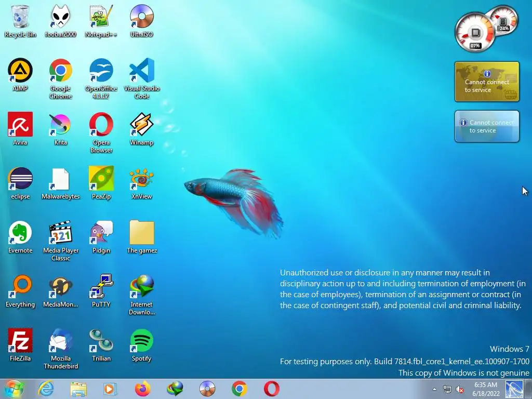Select the Everything search icon
Viewport: 532px width, 399px height.
(x=20, y=291)
